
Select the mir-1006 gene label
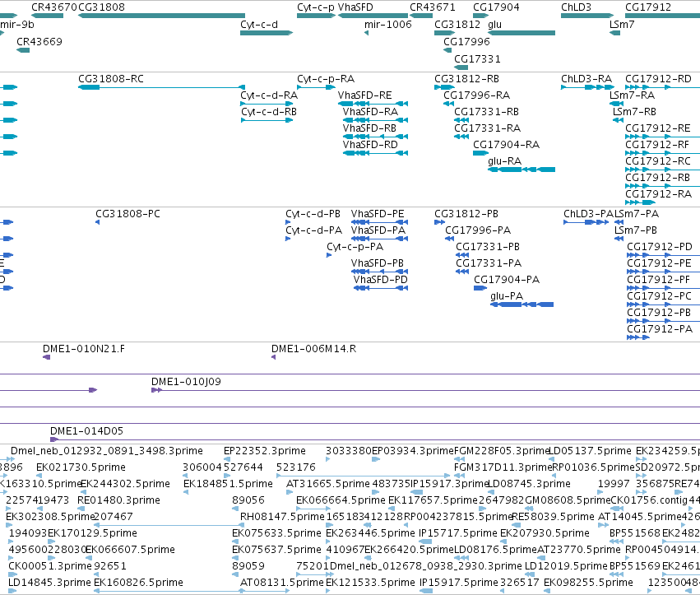tap(388, 25)
